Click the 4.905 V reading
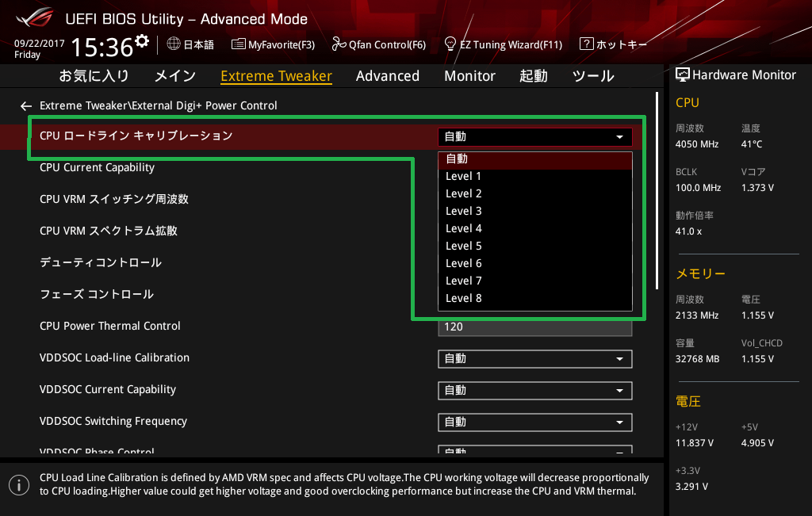 [x=757, y=443]
